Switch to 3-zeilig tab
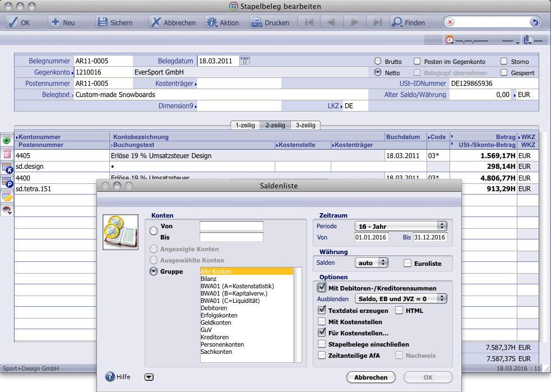The image size is (551, 392). [305, 125]
